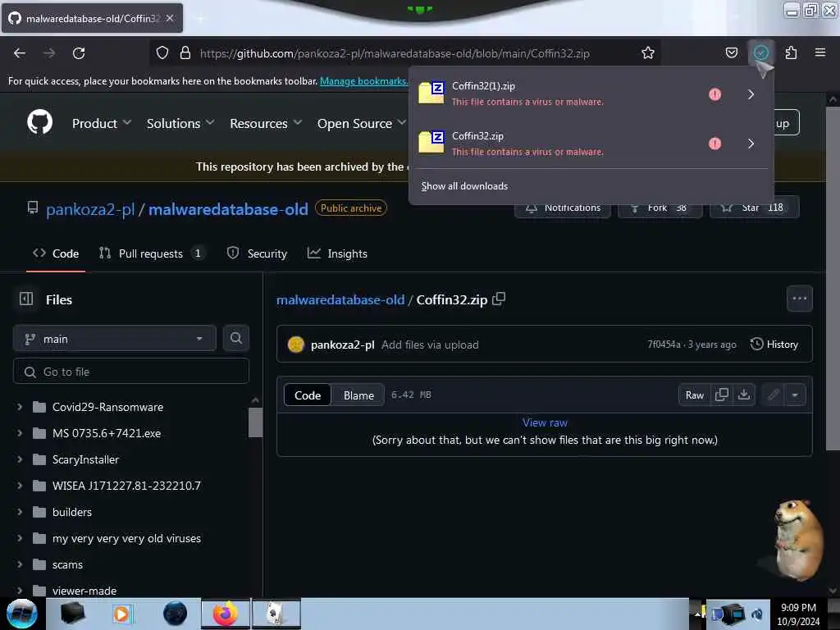Image resolution: width=840 pixels, height=630 pixels.
Task: Show all downloads
Action: [464, 186]
